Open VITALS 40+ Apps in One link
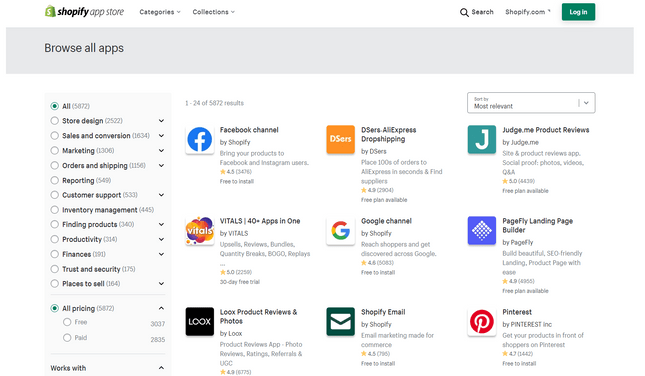This screenshot has width=645, height=376. pos(260,221)
